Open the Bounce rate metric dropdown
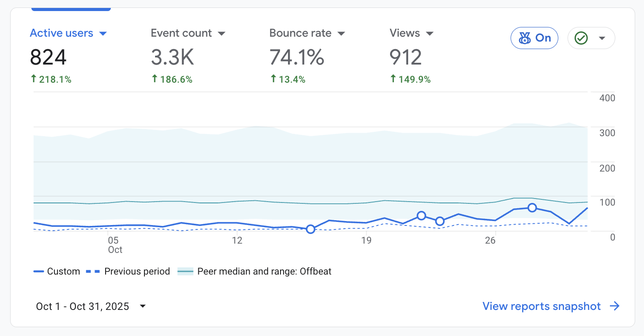Viewport: 644px width, 336px height. (x=341, y=34)
